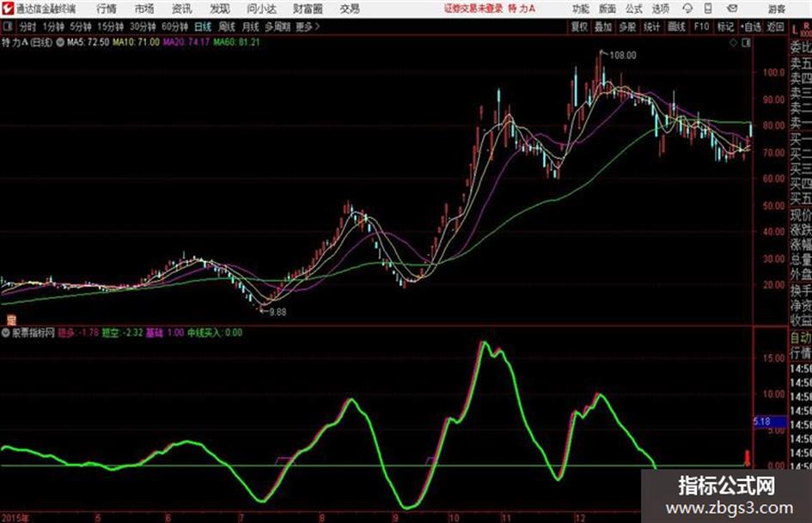This screenshot has width=812, height=523.
Task: Click the 多股 multi-stock button
Action: (627, 27)
